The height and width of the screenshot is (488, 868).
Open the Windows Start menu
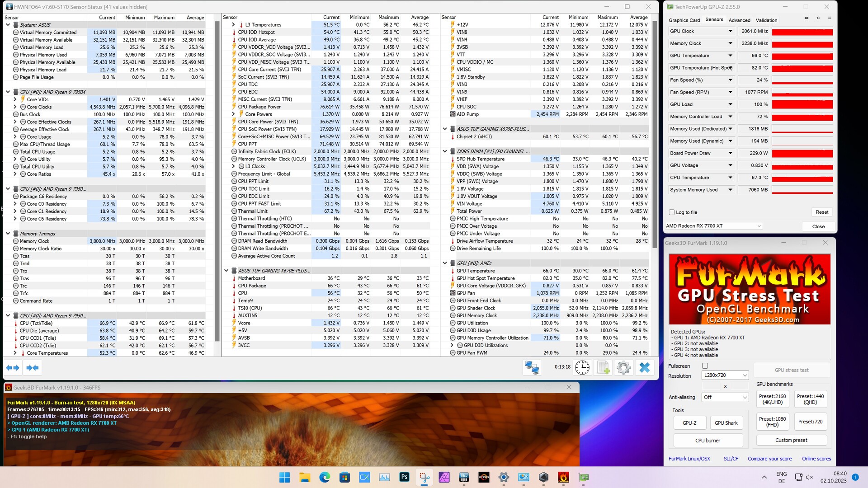coord(285,477)
